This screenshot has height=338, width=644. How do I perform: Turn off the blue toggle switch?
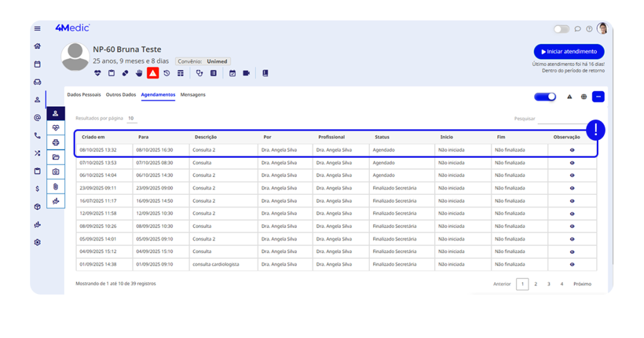click(x=545, y=97)
